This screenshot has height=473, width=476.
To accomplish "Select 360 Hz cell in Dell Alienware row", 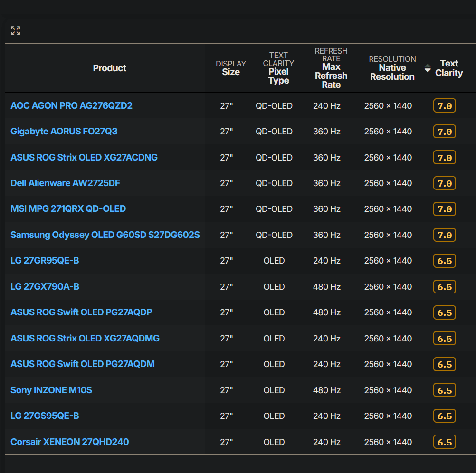I will [327, 183].
